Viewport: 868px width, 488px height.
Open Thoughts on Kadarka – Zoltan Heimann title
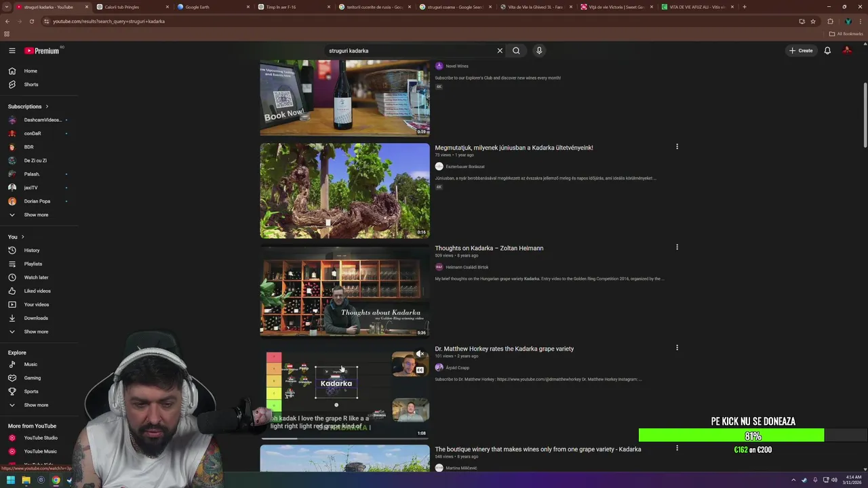489,248
